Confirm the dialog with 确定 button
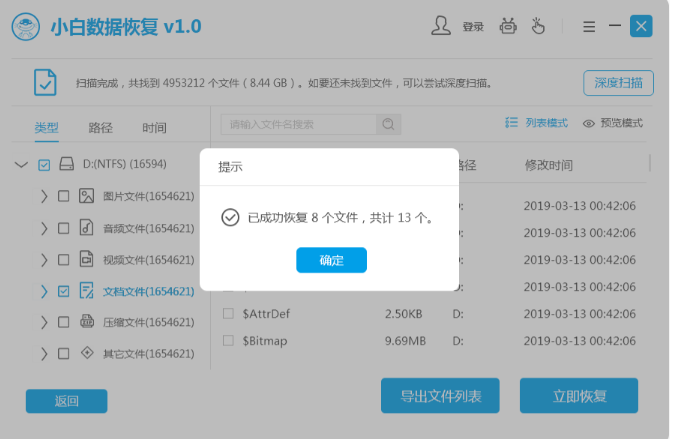 click(x=331, y=260)
